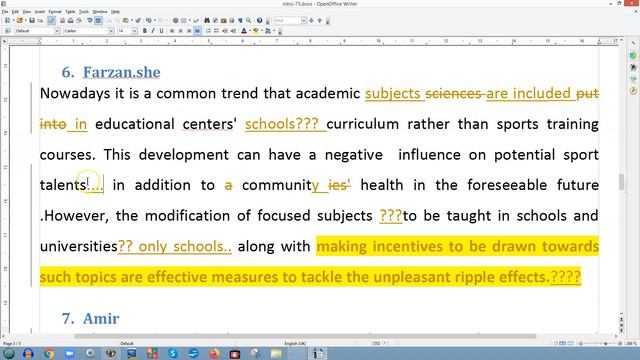The image size is (640, 360).
Task: Save the document with the floppy icon
Action: (32, 20)
